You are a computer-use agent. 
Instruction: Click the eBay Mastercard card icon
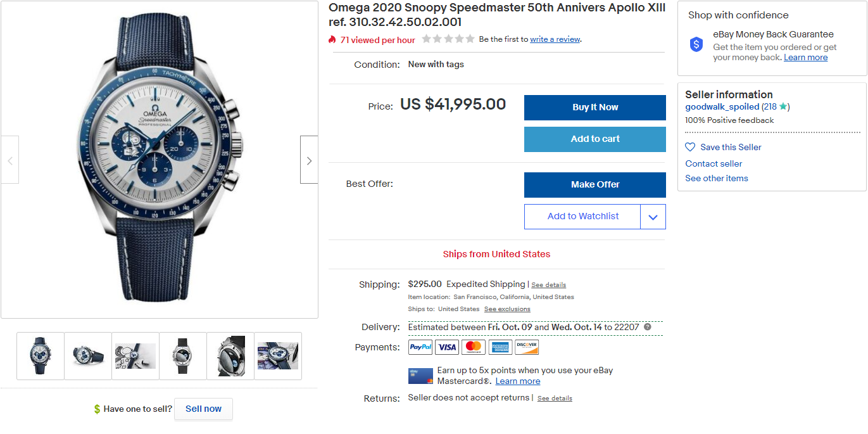coord(420,376)
